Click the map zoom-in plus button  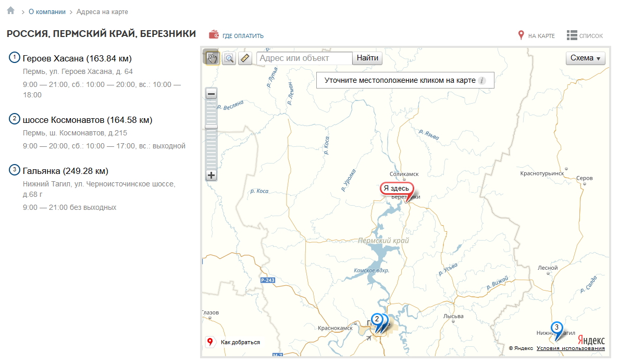(x=211, y=175)
